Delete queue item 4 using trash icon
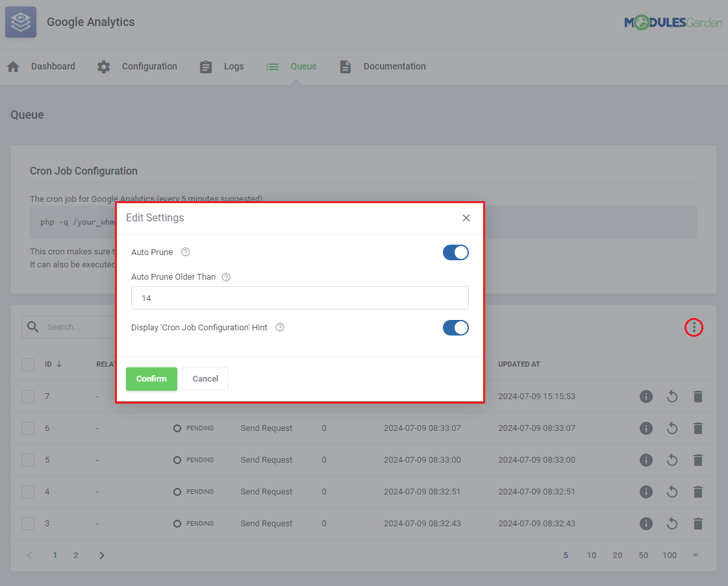The image size is (728, 586). pyautogui.click(x=697, y=492)
